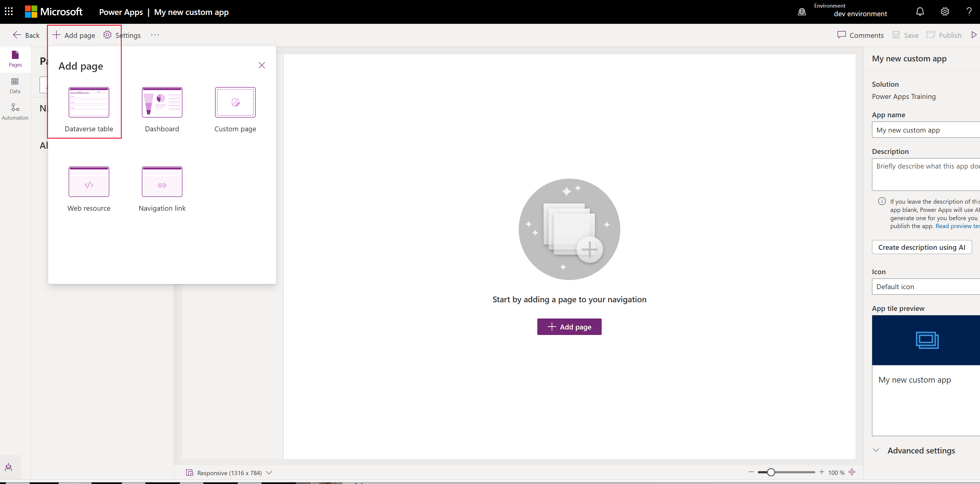Click the Responsive layout dropdown
The image size is (980, 484).
229,473
